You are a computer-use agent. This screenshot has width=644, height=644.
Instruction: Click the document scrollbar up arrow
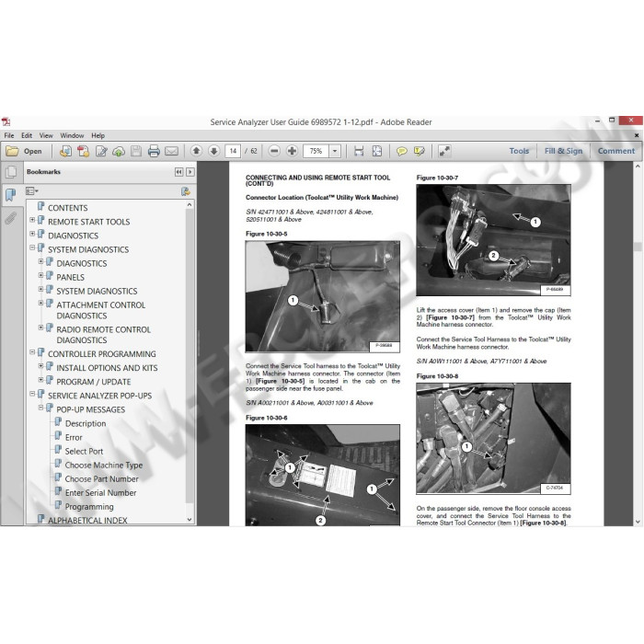(x=638, y=167)
